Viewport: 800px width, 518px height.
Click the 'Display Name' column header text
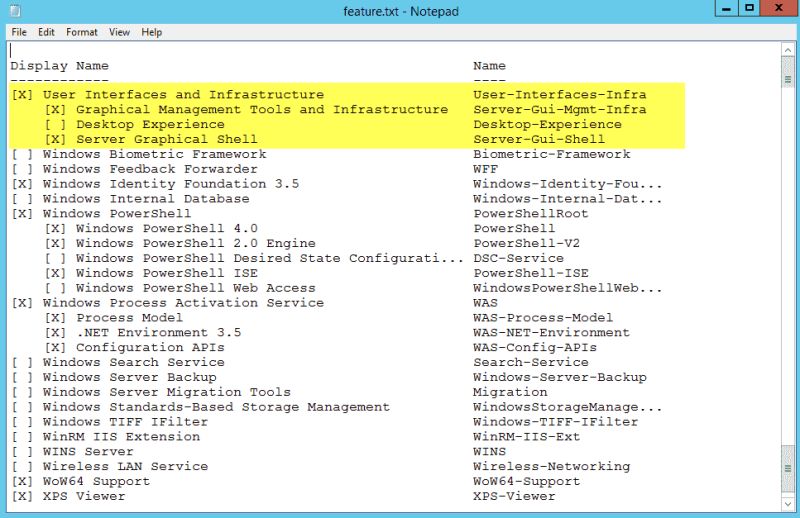pos(59,66)
